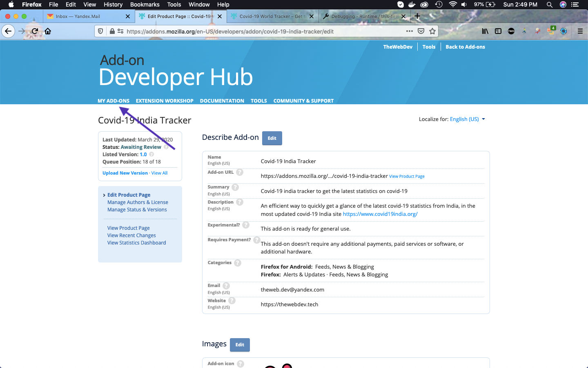Click the help icon next to Experimental?
The image size is (588, 368).
pyautogui.click(x=246, y=225)
